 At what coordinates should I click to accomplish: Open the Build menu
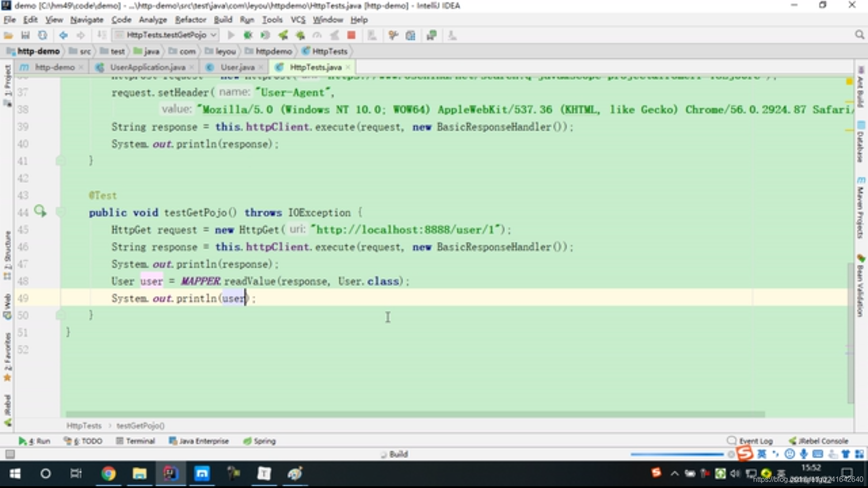(x=223, y=20)
